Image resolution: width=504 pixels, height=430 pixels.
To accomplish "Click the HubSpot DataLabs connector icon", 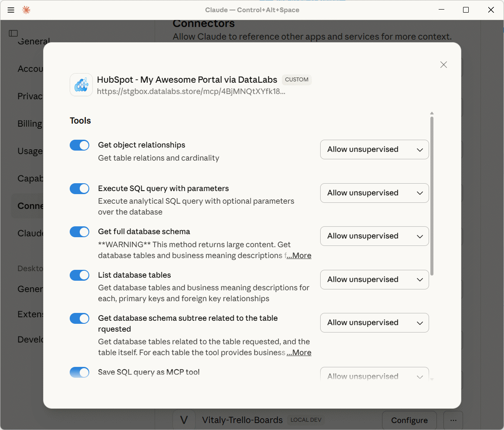I will coord(81,84).
